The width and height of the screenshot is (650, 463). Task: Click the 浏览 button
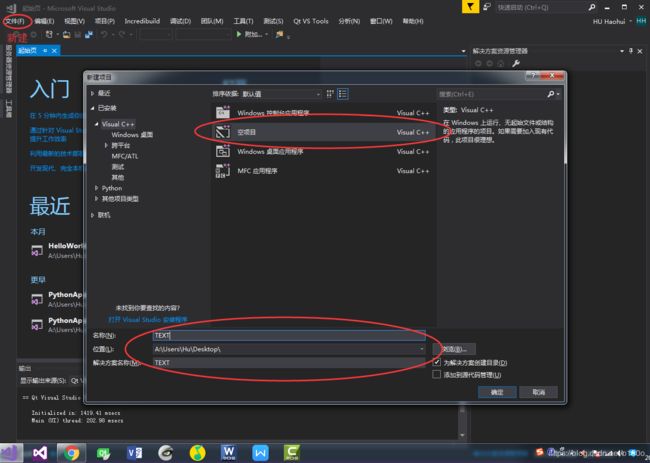tap(454, 349)
